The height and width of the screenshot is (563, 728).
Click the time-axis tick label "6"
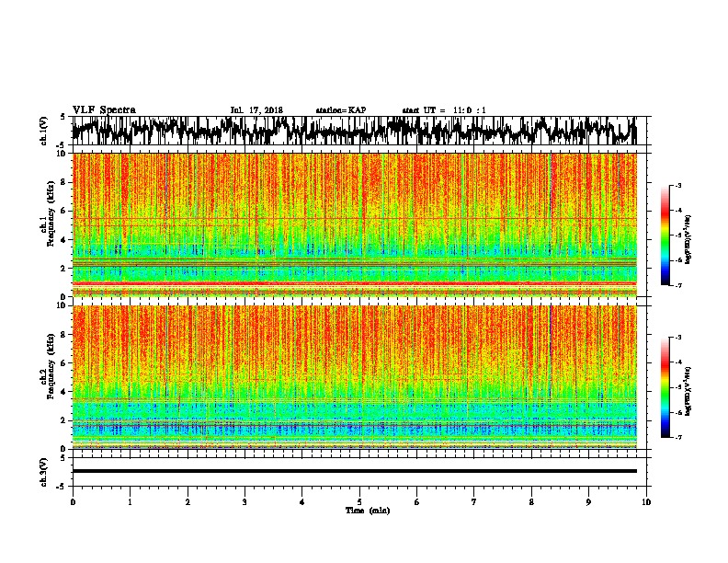click(x=417, y=501)
